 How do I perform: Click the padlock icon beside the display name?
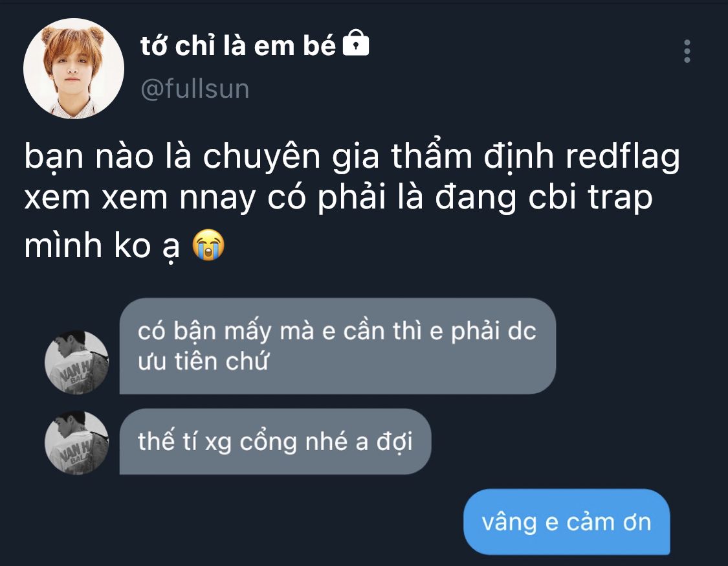tap(356, 43)
